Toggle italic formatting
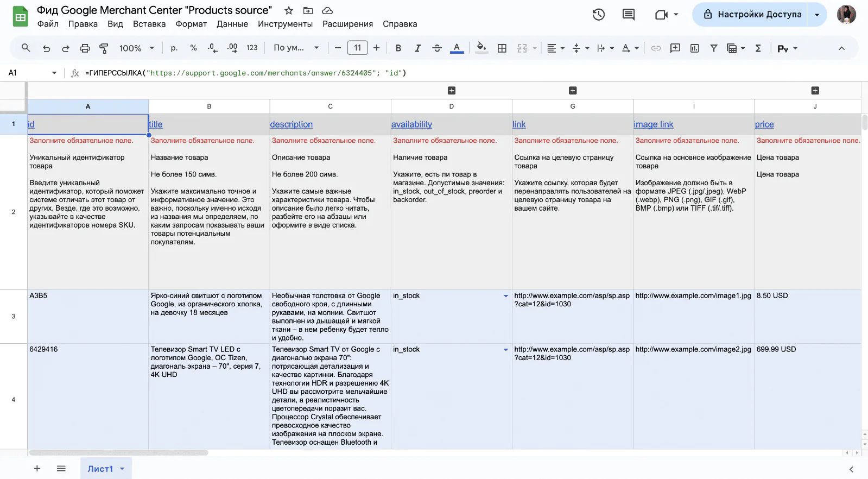 [417, 48]
